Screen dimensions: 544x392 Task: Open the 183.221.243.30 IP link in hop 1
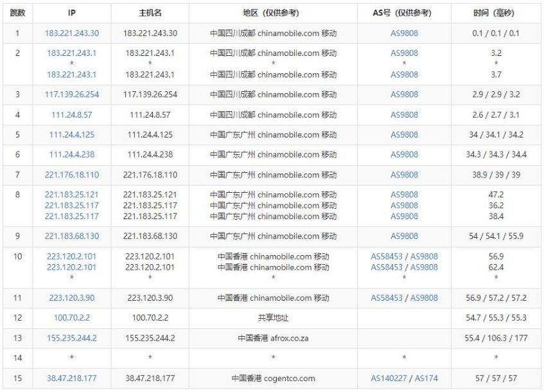(72, 33)
